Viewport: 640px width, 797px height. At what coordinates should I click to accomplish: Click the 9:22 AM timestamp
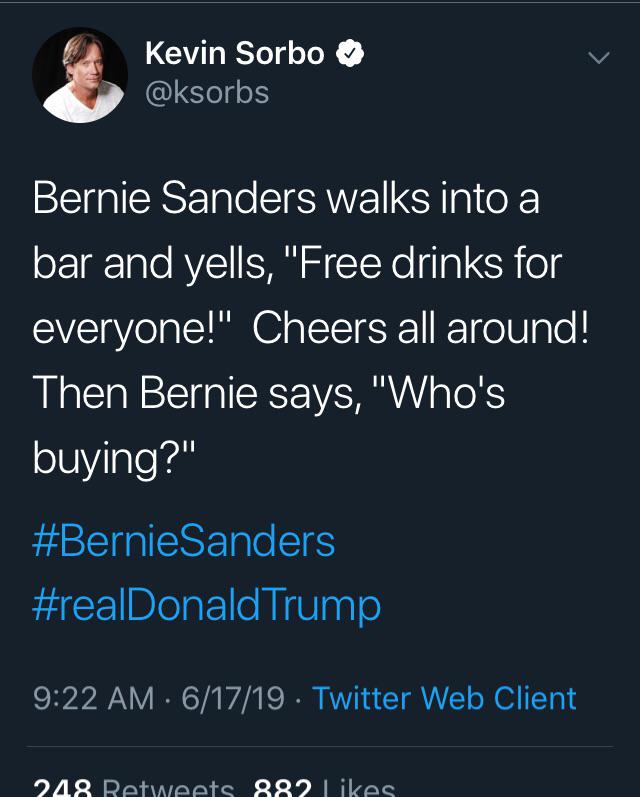(93, 697)
